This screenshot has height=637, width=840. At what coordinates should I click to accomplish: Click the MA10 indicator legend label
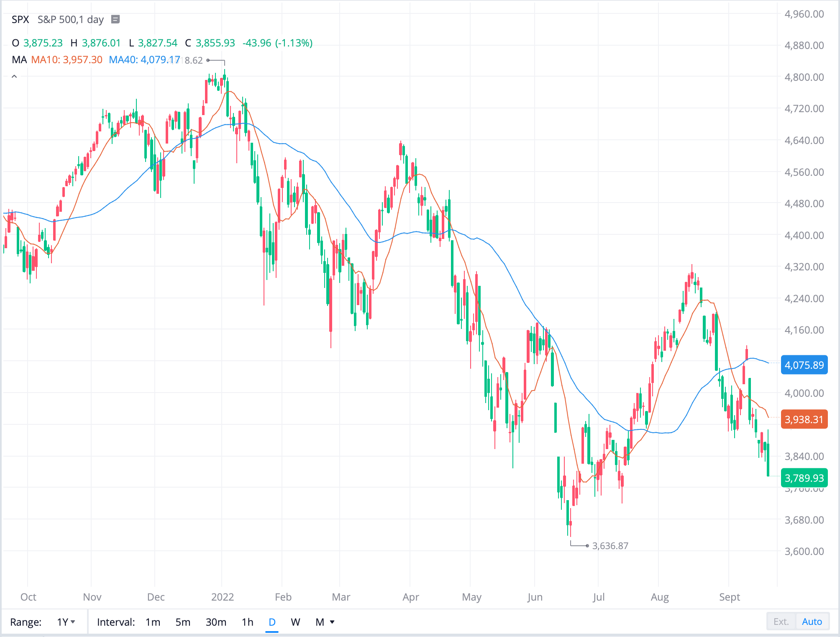[x=67, y=60]
